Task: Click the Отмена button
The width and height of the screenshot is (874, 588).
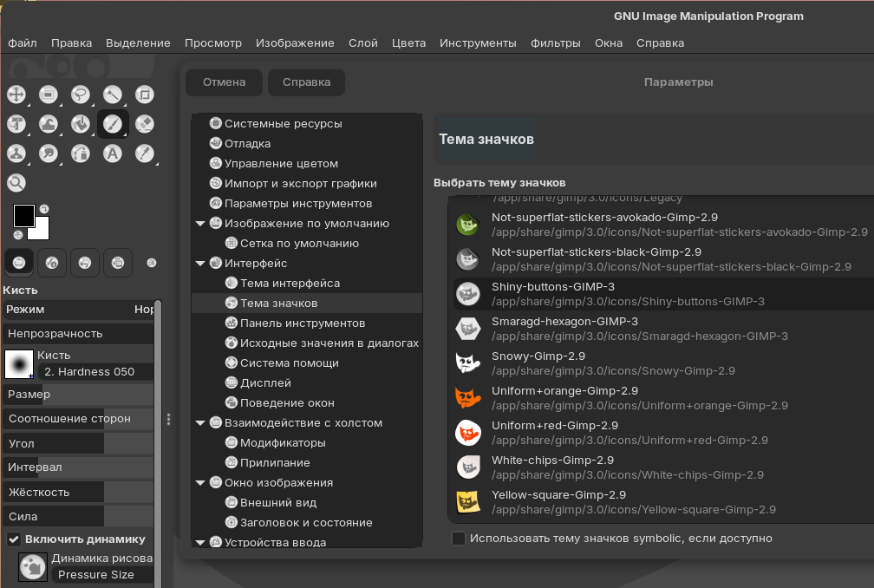Action: [x=224, y=82]
